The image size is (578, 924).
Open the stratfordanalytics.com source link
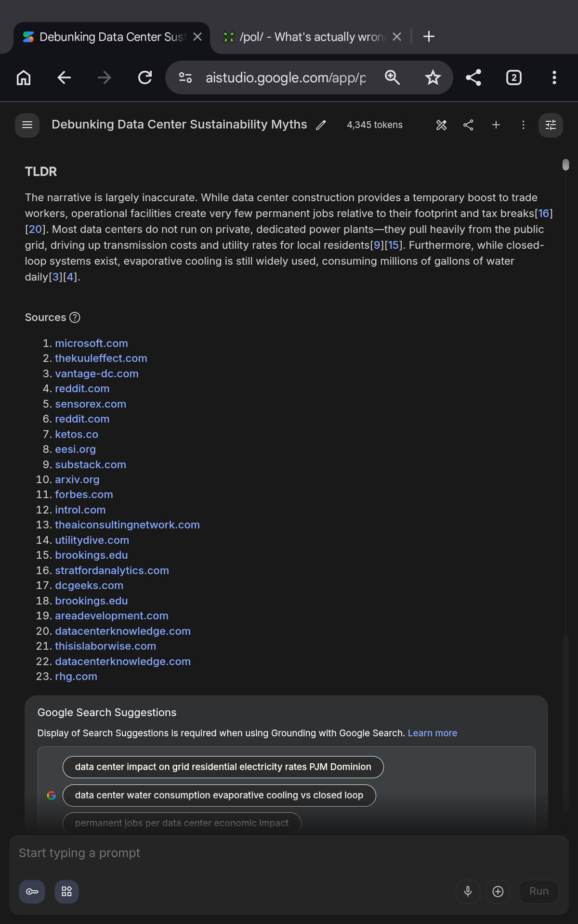[x=112, y=570]
